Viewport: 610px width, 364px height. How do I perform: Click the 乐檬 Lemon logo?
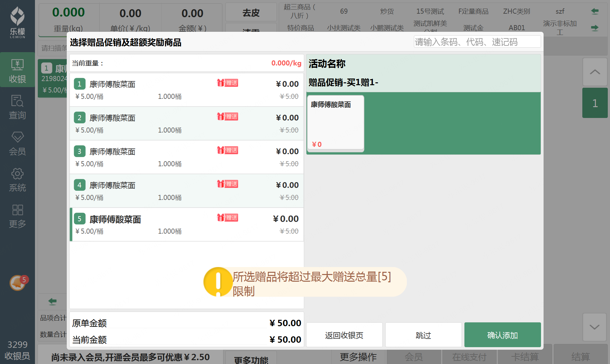pos(17,22)
